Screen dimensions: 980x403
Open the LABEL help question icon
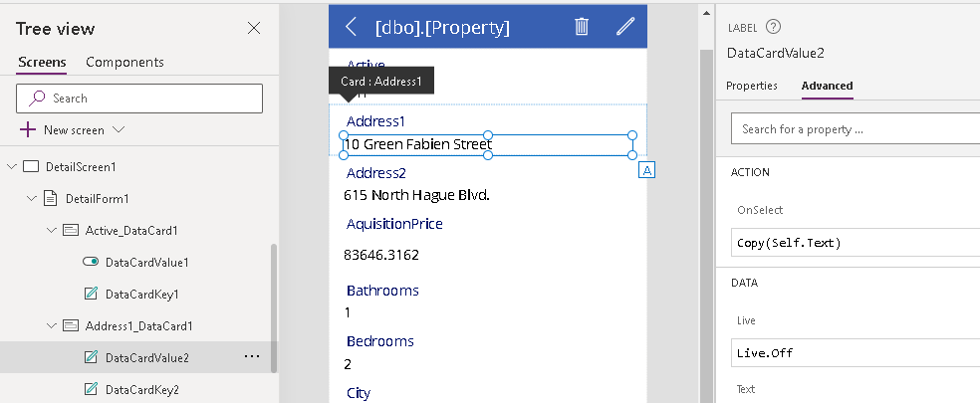click(x=773, y=27)
